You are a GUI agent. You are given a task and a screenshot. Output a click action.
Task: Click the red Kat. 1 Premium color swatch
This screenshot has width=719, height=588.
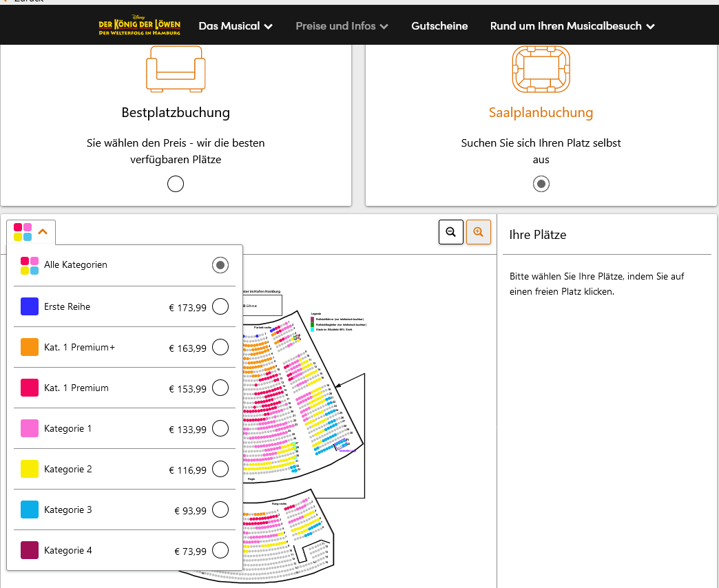[29, 387]
